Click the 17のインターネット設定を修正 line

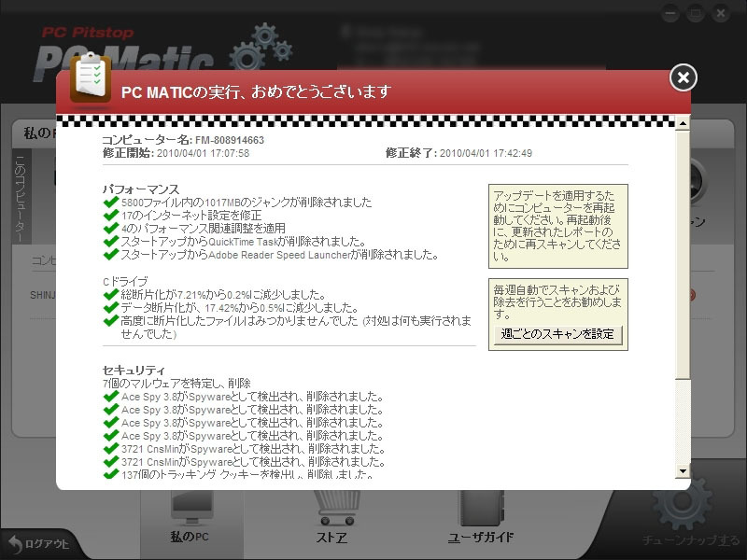click(191, 216)
